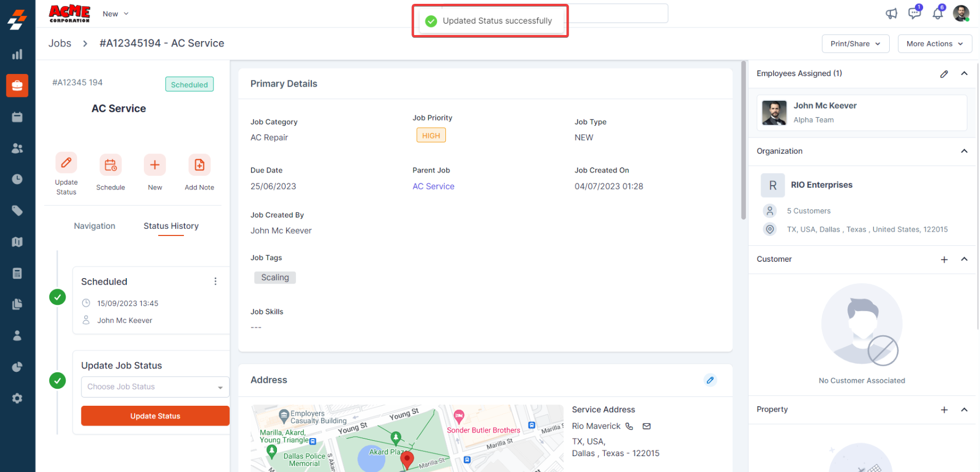Click the Update Status pencil icon
This screenshot has height=472, width=980.
pyautogui.click(x=66, y=163)
